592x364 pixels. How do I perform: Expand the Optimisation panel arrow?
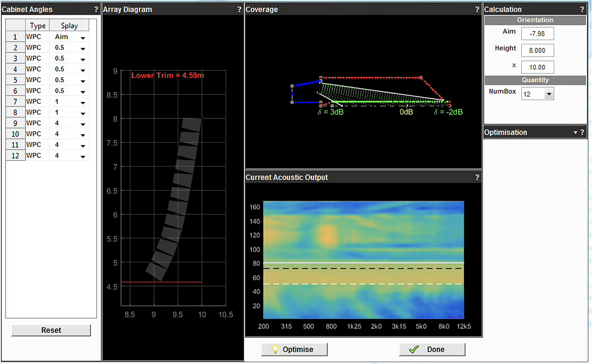[575, 133]
